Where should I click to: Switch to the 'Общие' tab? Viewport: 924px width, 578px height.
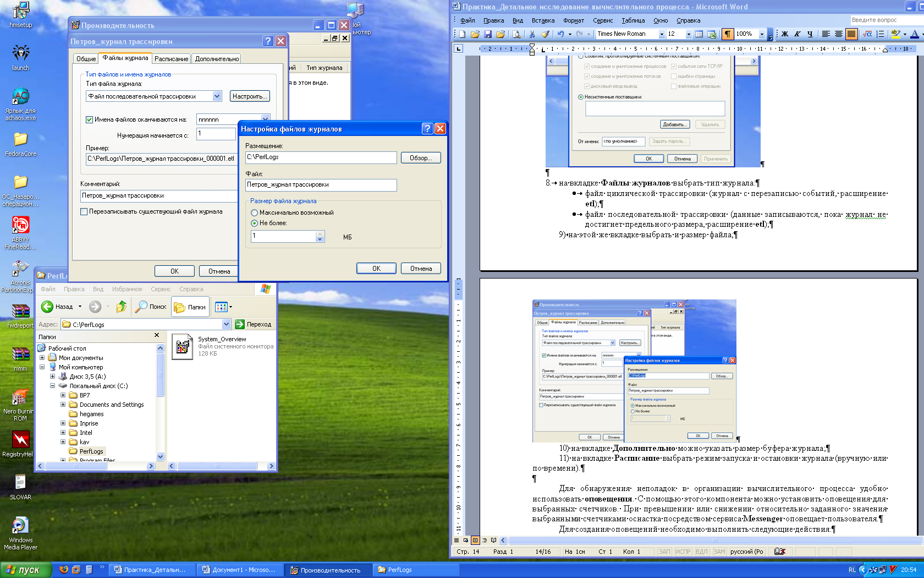[86, 59]
